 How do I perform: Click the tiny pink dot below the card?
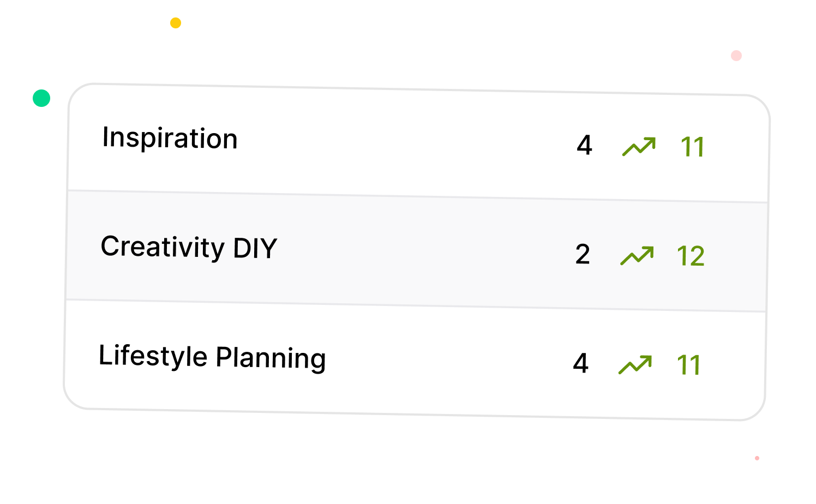point(757,458)
